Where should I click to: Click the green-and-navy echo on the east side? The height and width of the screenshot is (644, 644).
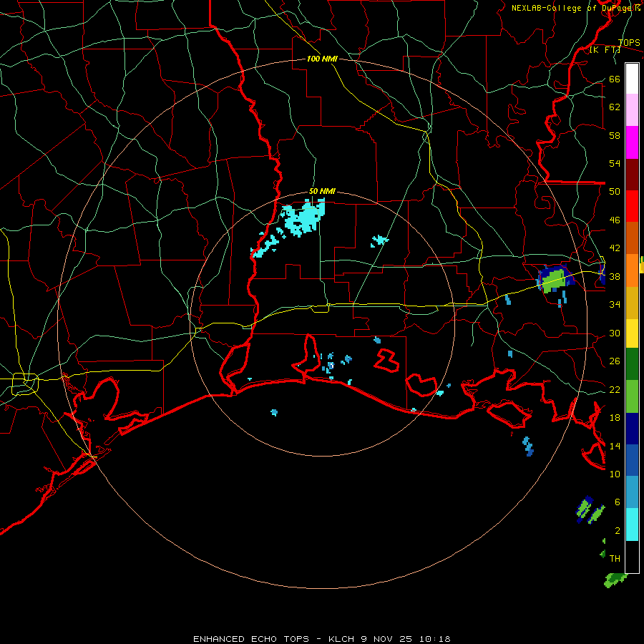coord(556,279)
